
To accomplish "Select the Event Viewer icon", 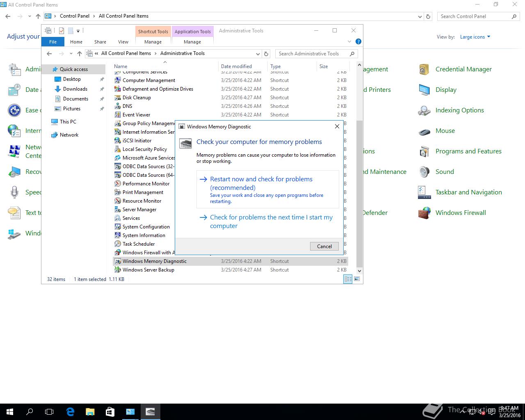I will [118, 115].
